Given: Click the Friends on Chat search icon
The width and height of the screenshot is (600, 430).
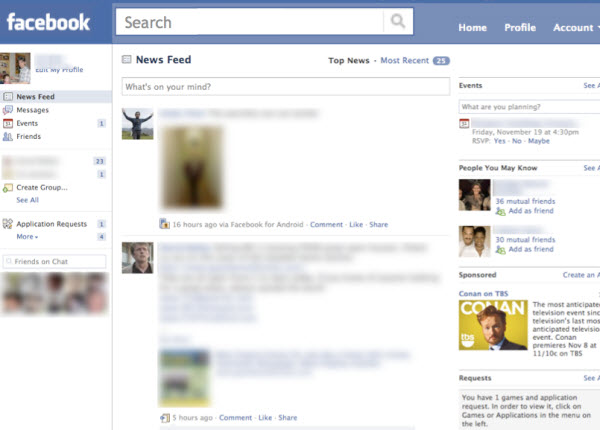Looking at the screenshot, I should [x=8, y=261].
